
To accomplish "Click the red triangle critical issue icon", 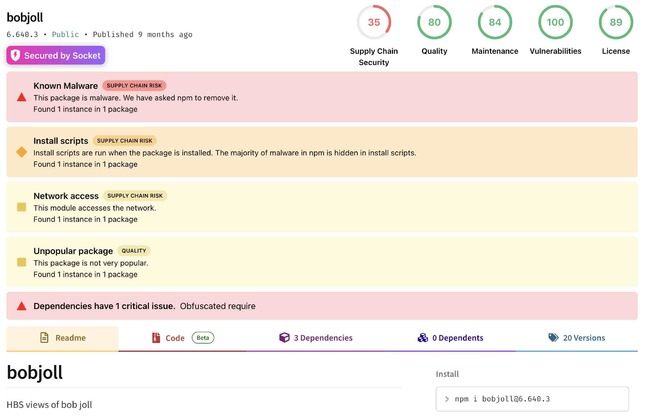I will pyautogui.click(x=21, y=306).
